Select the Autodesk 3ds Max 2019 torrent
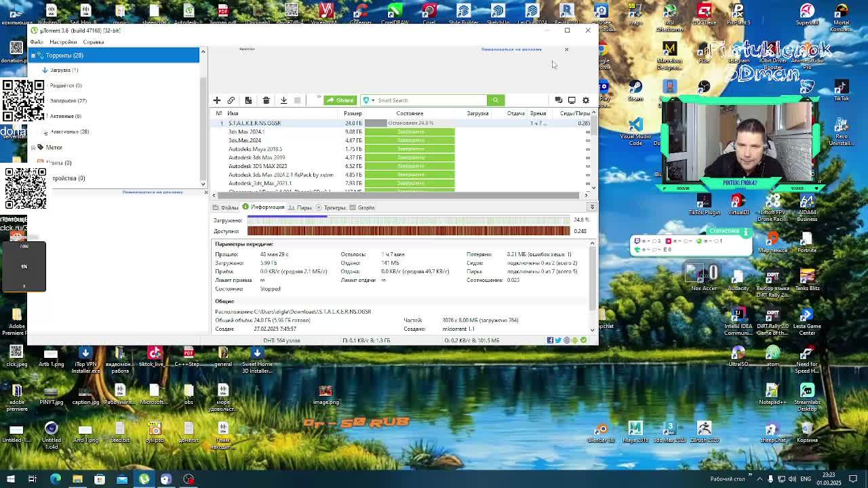Screen dimensions: 868x488 pos(256,157)
